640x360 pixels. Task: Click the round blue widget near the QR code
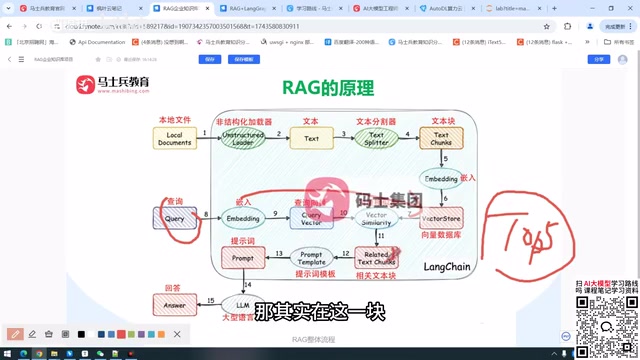[x=566, y=336]
